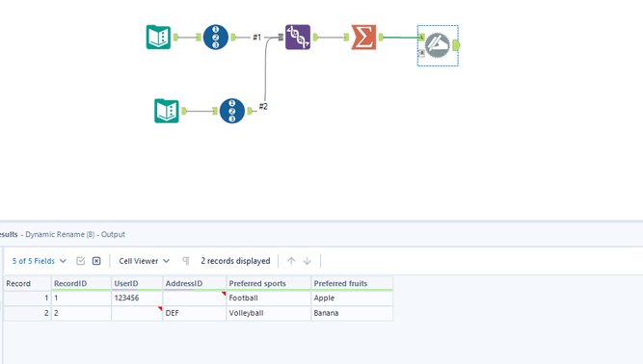Viewport: 643px width, 364px height.
Task: Open the 5 of 5 Fields dropdown
Action: [39, 261]
